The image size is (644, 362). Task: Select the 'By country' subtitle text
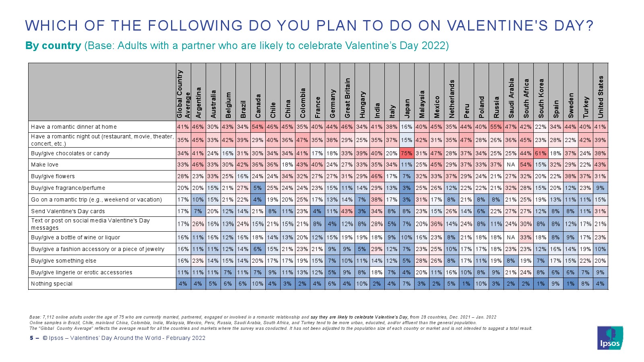pyautogui.click(x=54, y=45)
